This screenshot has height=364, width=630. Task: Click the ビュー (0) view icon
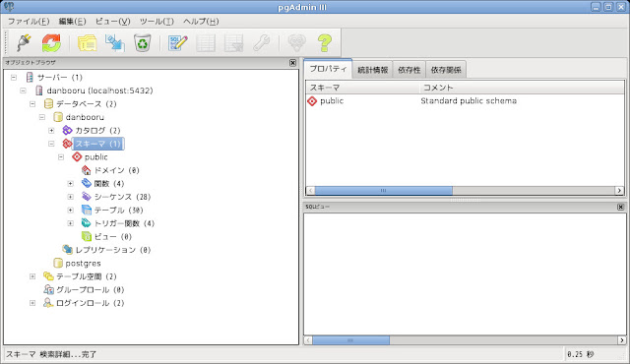[87, 236]
